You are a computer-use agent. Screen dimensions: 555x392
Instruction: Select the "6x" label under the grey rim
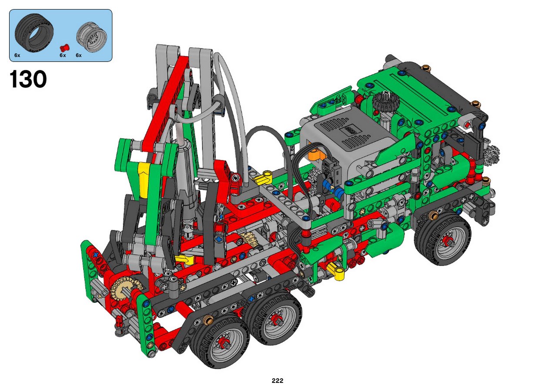point(79,55)
